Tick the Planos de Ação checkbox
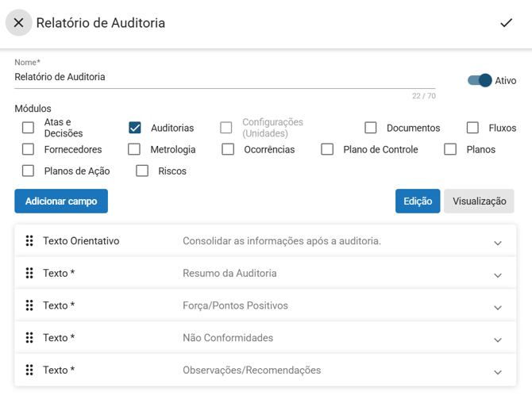Viewport: 532px width, 407px height. (x=29, y=171)
